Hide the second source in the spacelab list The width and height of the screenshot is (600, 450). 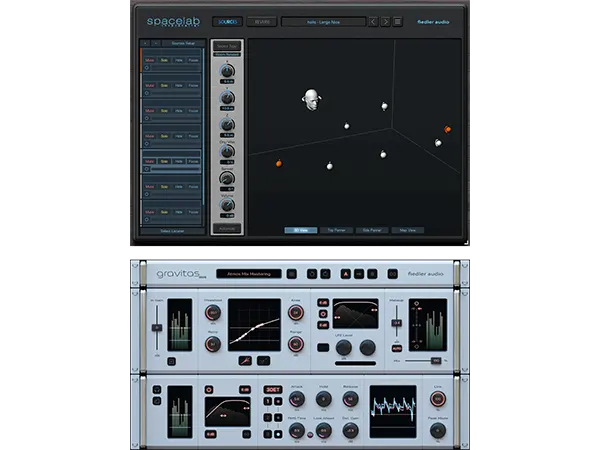pyautogui.click(x=179, y=85)
